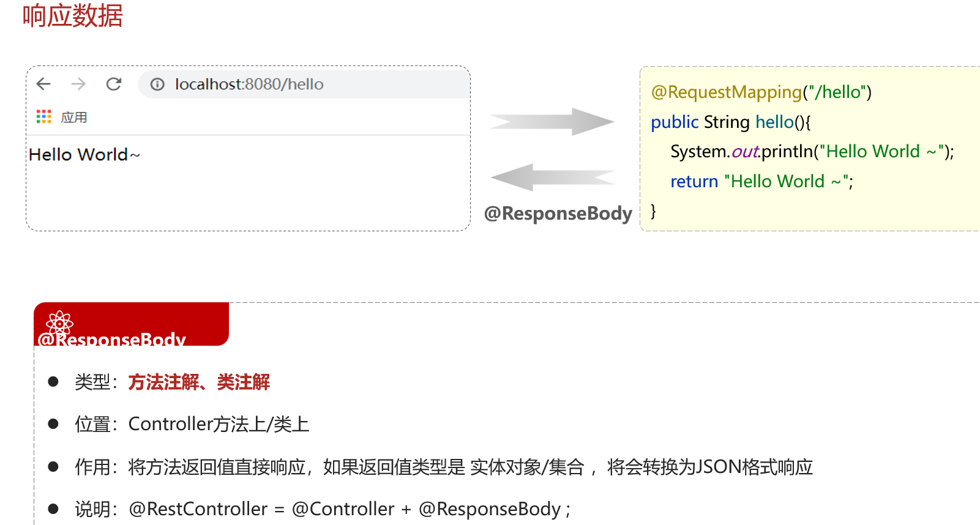980x525 pixels.
Task: Click the gray right-pointing request arrow
Action: pos(551,122)
